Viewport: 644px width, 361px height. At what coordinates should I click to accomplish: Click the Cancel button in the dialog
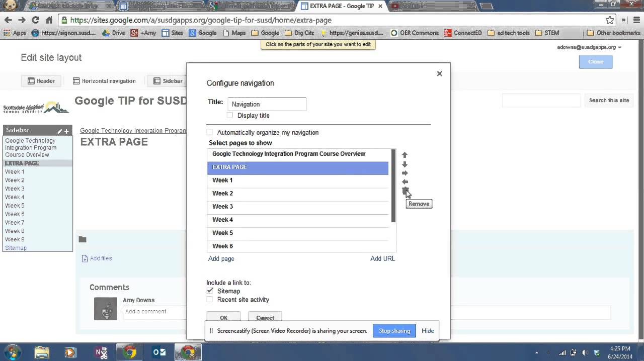coord(265,317)
